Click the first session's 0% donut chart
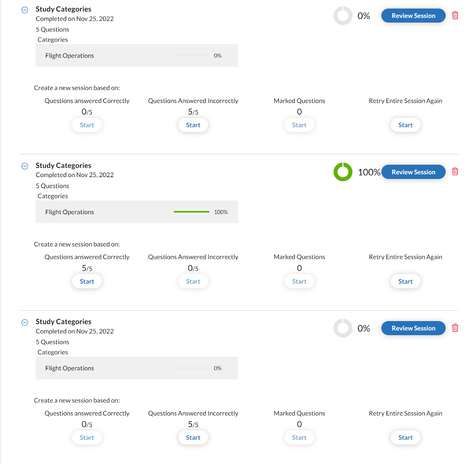Viewport: 476px width, 464px height. point(343,15)
